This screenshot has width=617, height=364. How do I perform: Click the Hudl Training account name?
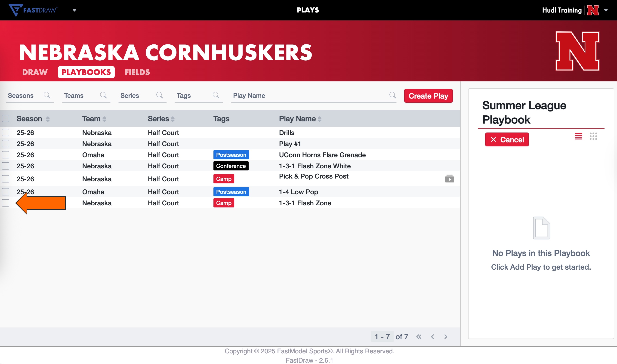point(562,10)
